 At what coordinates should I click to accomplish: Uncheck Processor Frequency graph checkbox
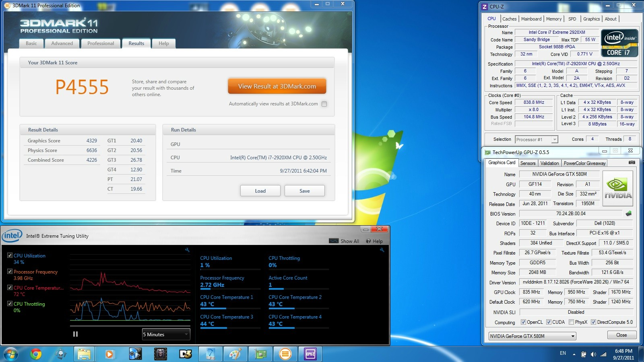tap(10, 271)
